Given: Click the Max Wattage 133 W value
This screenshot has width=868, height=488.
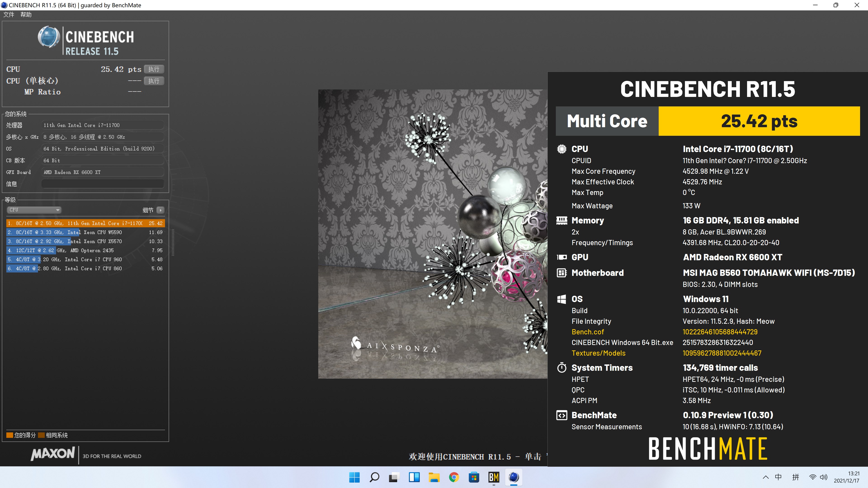Looking at the screenshot, I should tap(691, 206).
